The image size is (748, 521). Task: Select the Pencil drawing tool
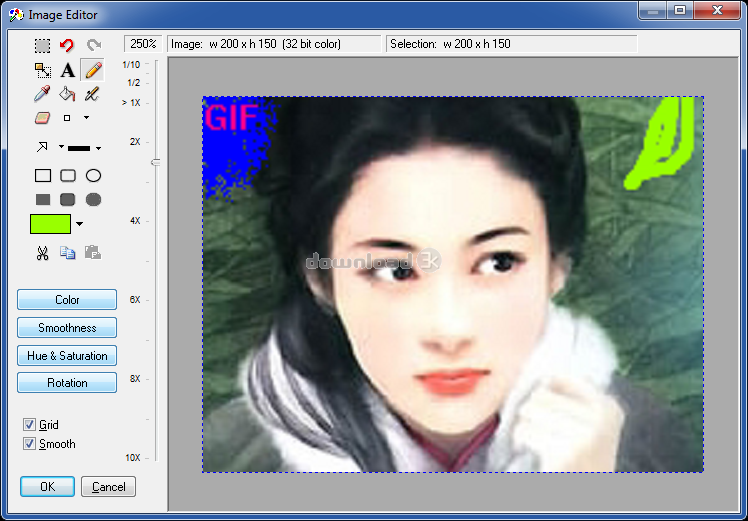pyautogui.click(x=93, y=70)
